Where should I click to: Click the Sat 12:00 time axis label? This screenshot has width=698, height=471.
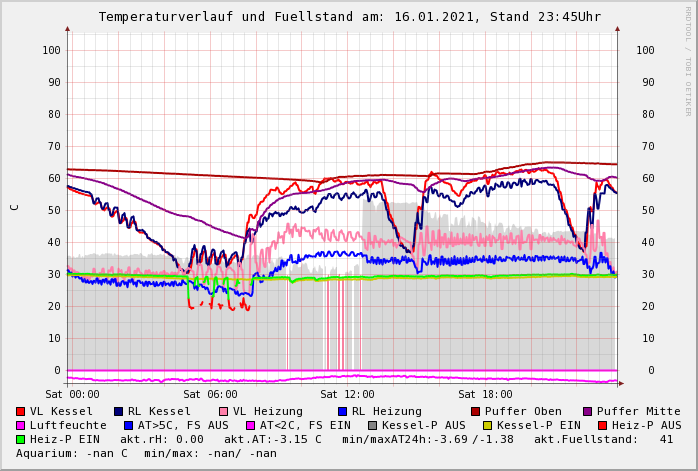coord(347,394)
